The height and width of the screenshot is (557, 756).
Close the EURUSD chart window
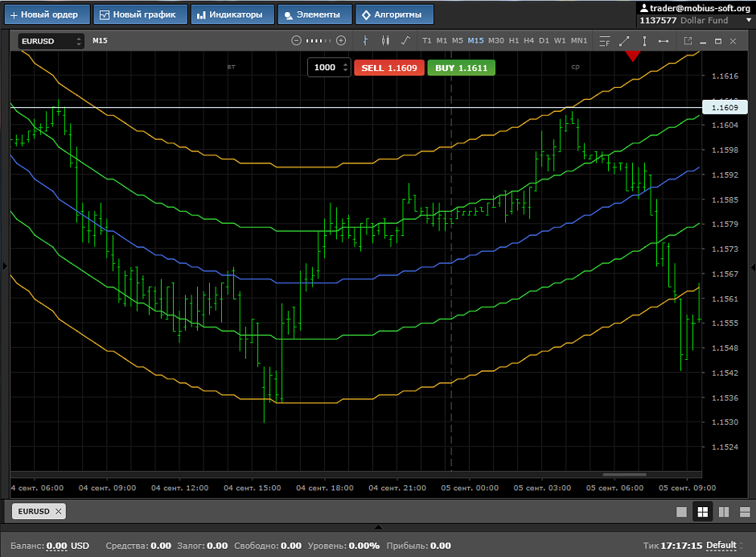(733, 42)
